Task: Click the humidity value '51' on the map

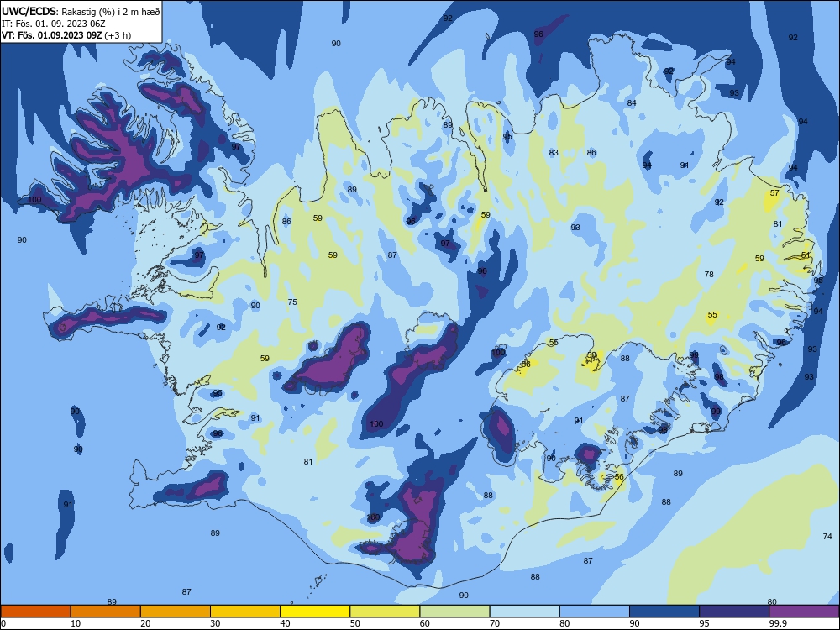Action: click(806, 255)
